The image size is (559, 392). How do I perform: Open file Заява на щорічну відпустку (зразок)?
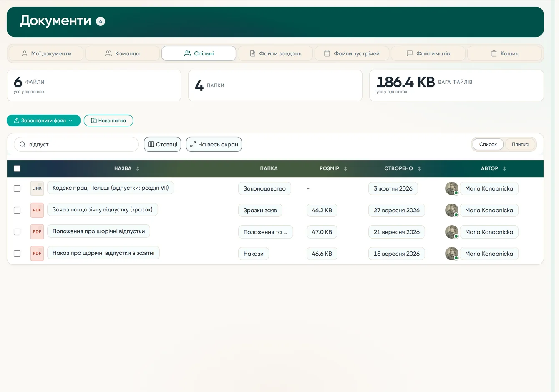103,209
